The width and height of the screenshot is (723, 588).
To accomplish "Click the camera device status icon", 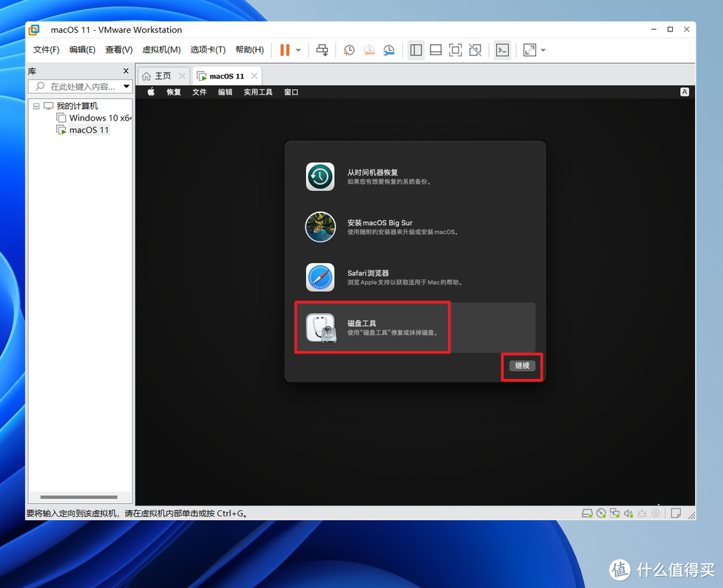I will point(655,513).
